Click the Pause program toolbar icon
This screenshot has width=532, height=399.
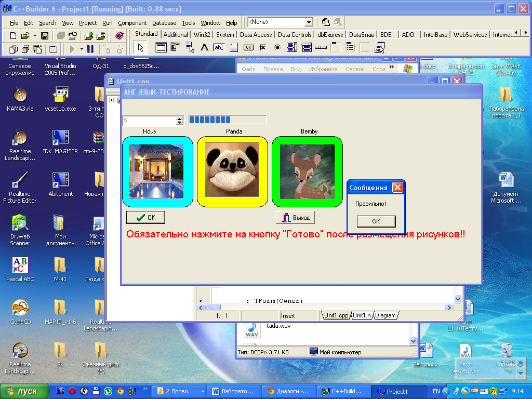click(x=90, y=49)
